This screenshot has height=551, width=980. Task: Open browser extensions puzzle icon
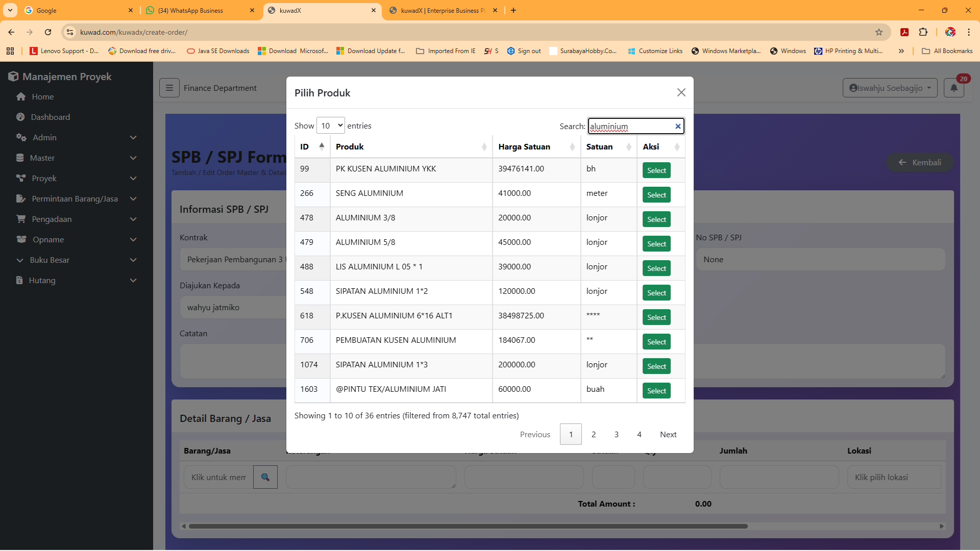[923, 32]
